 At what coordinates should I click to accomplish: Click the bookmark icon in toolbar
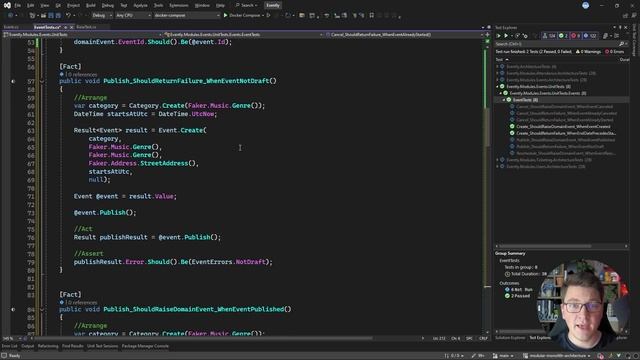pos(371,16)
